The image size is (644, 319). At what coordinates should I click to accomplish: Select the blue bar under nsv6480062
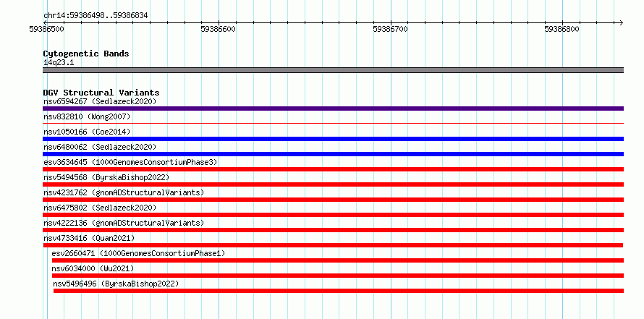pos(333,154)
